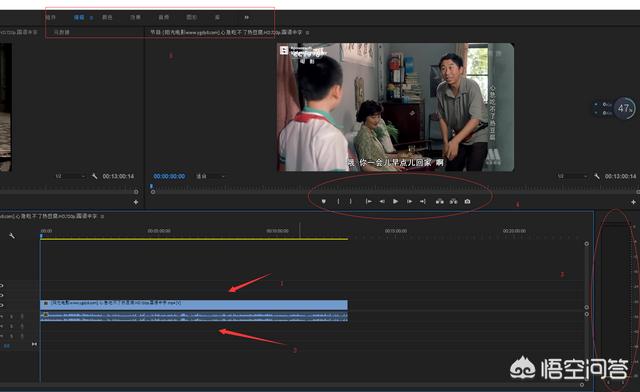The height and width of the screenshot is (392, 640).
Task: Solo the third audio track
Action: tap(12, 336)
